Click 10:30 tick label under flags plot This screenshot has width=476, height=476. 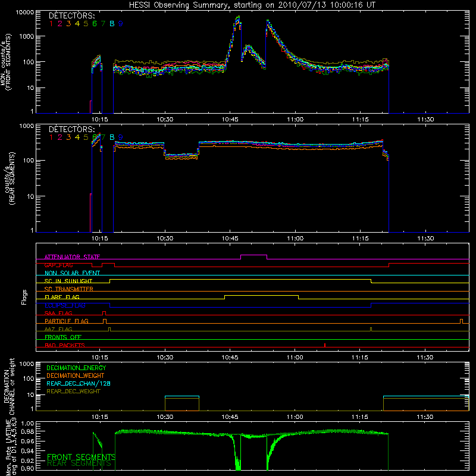pyautogui.click(x=165, y=358)
